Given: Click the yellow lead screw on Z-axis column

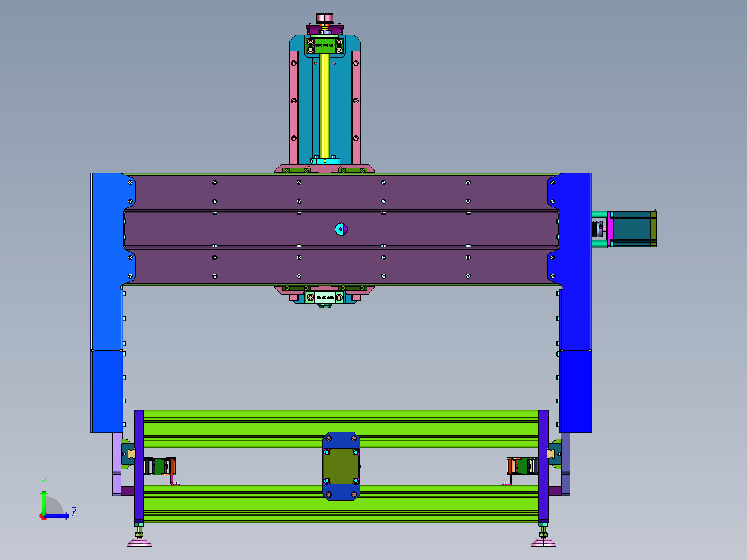Looking at the screenshot, I should pos(324,105).
